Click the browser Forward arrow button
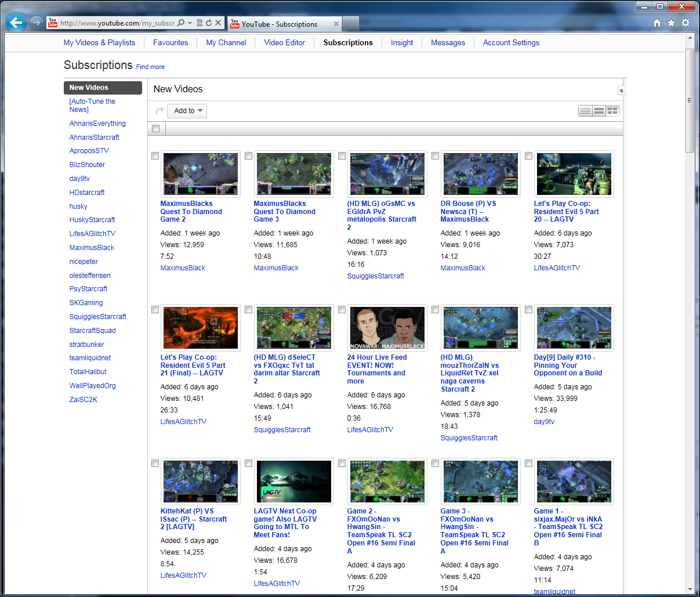 click(x=37, y=23)
